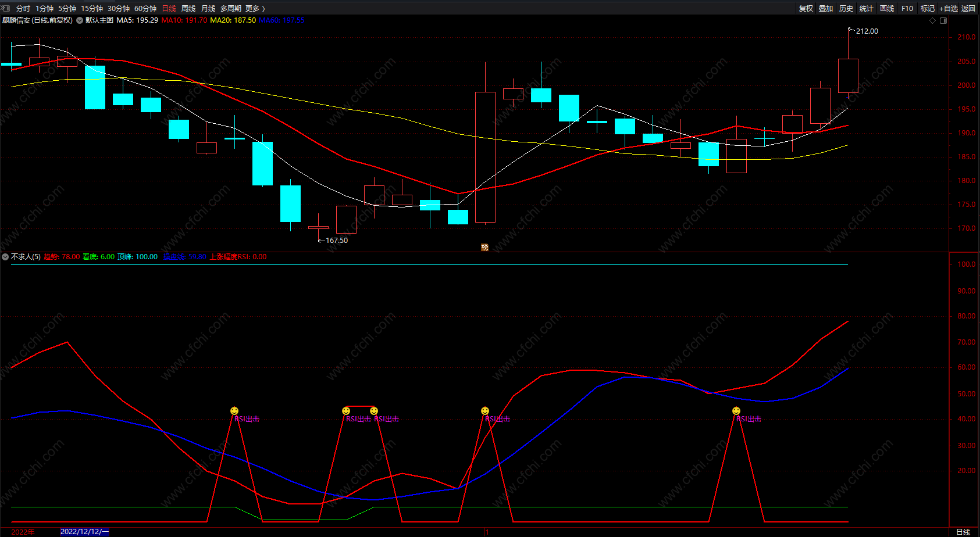Click the 标记 mark button

coord(928,9)
